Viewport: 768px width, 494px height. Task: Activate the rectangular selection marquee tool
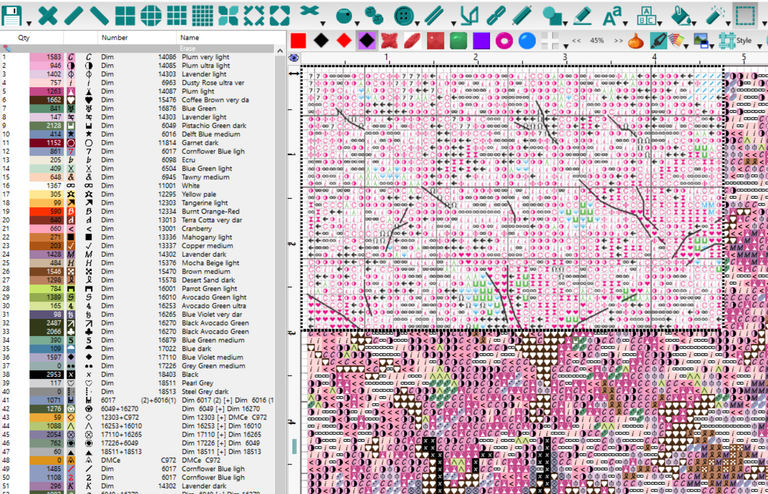(745, 14)
